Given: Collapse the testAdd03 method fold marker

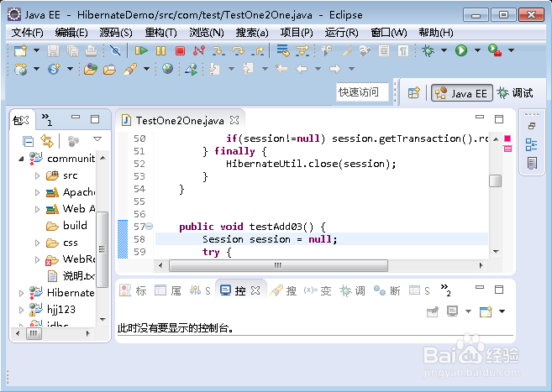Looking at the screenshot, I should (x=150, y=227).
